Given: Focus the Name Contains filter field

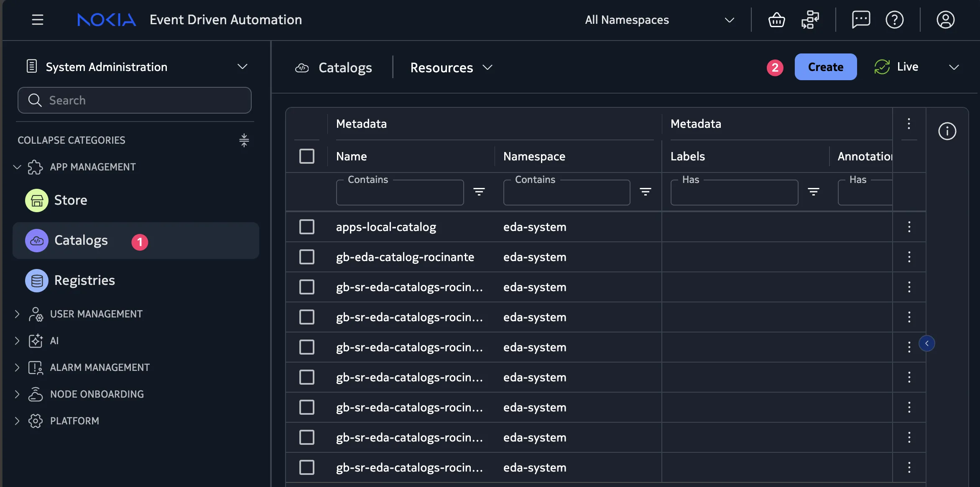Looking at the screenshot, I should tap(400, 193).
